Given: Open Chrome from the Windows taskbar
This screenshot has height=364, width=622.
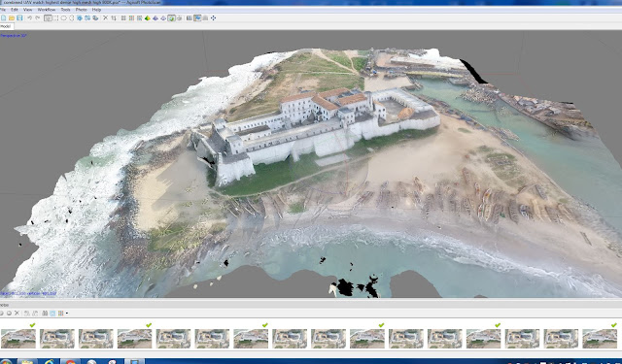Looking at the screenshot, I should [70, 362].
